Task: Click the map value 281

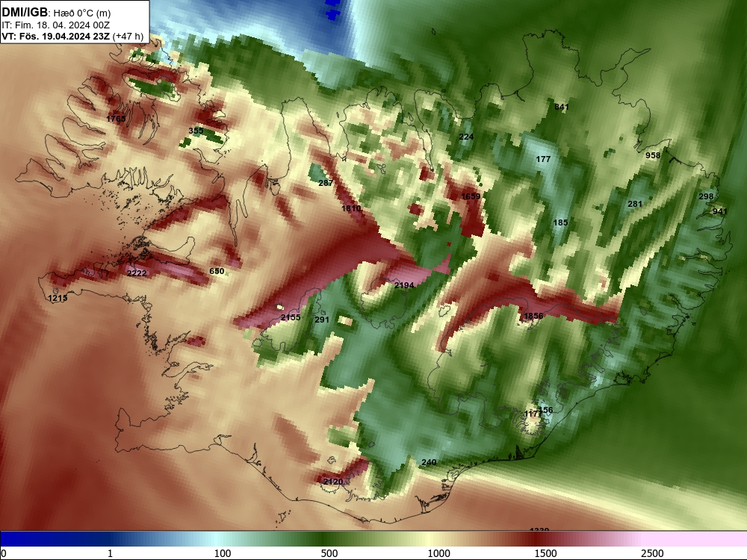Action: 634,204
